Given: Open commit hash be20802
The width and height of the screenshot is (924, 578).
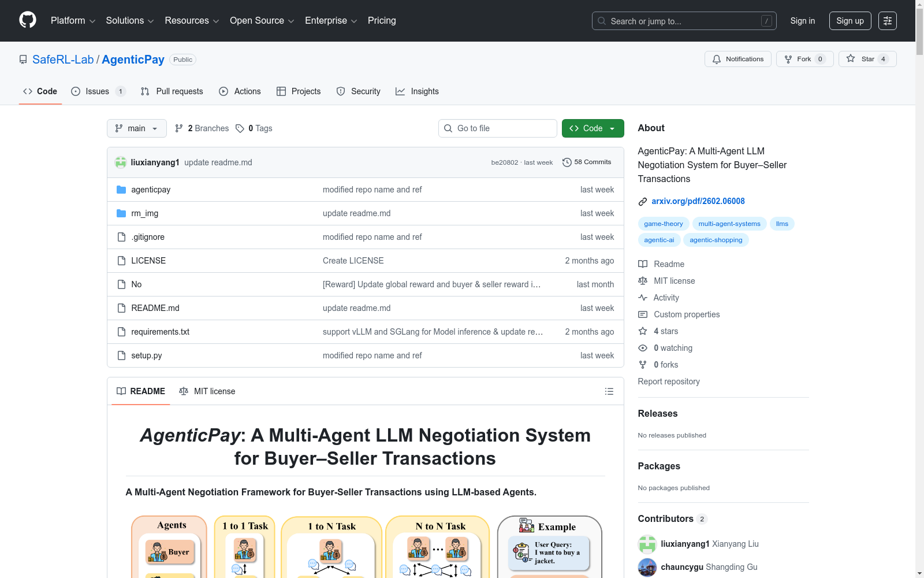Looking at the screenshot, I should click(505, 162).
